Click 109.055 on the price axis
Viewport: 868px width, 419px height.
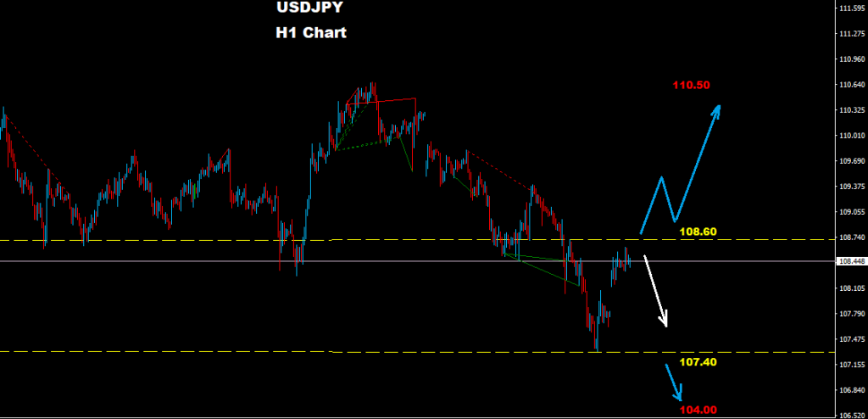click(x=853, y=212)
